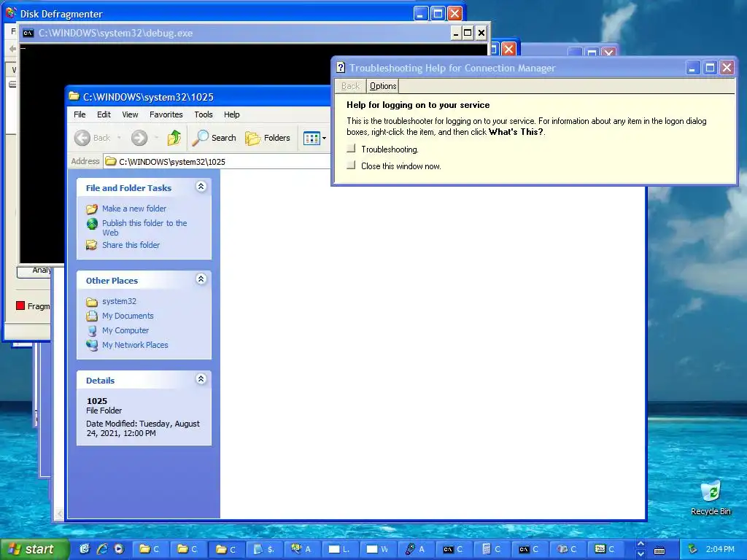Open the Edit menu in Explorer
The width and height of the screenshot is (747, 560).
click(104, 114)
